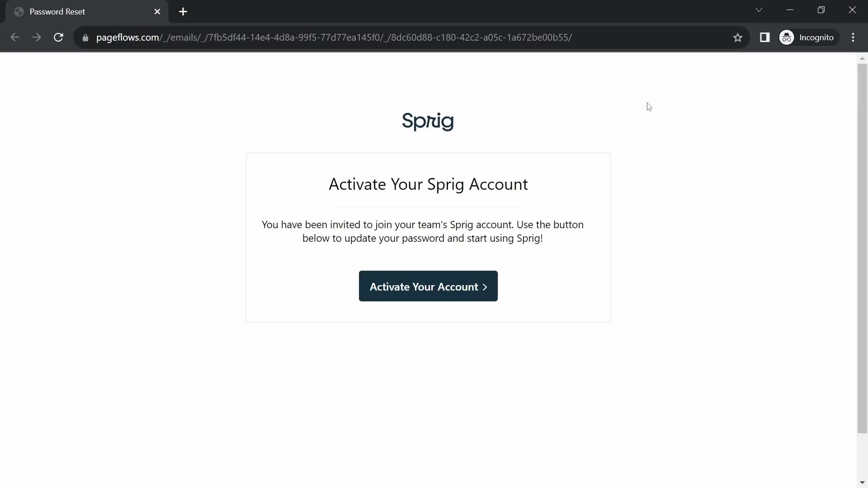Viewport: 868px width, 488px height.
Task: Click the browser back navigation arrow
Action: tap(14, 37)
